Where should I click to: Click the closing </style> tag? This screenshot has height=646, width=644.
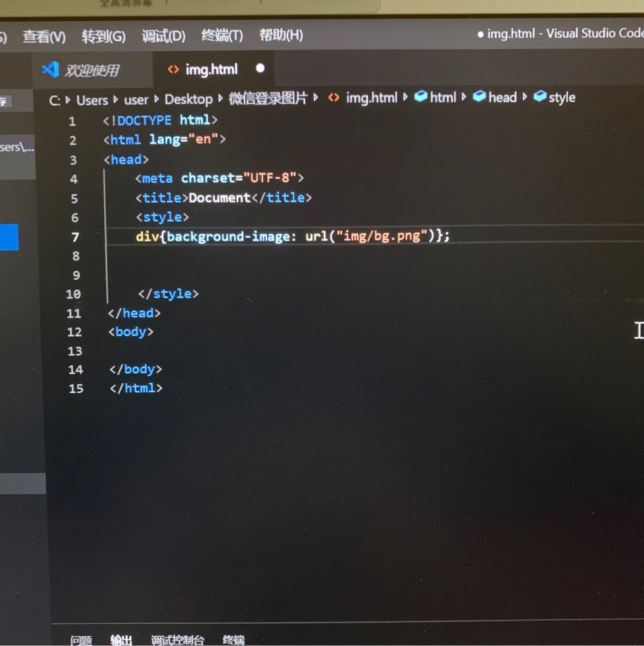pos(168,294)
